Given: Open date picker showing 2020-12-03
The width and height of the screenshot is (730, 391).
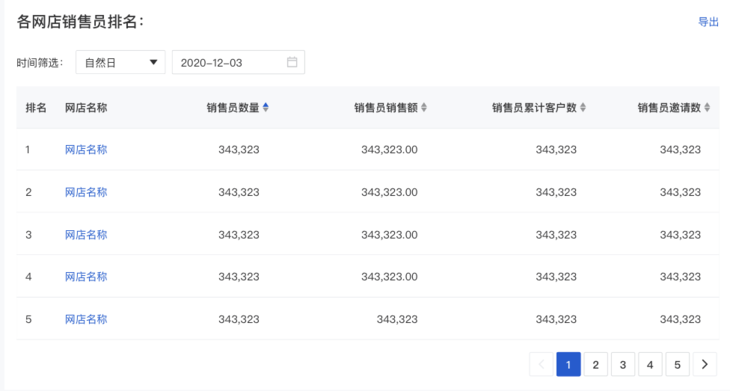Looking at the screenshot, I should (x=238, y=62).
